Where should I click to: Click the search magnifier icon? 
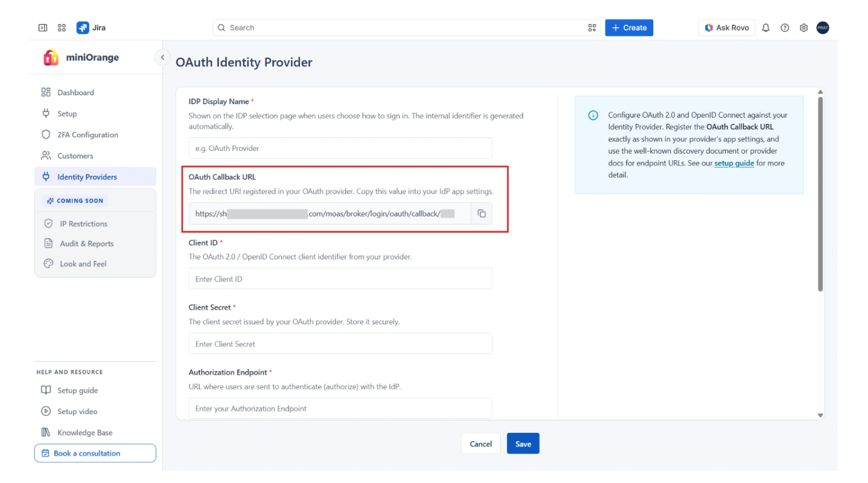(x=221, y=28)
